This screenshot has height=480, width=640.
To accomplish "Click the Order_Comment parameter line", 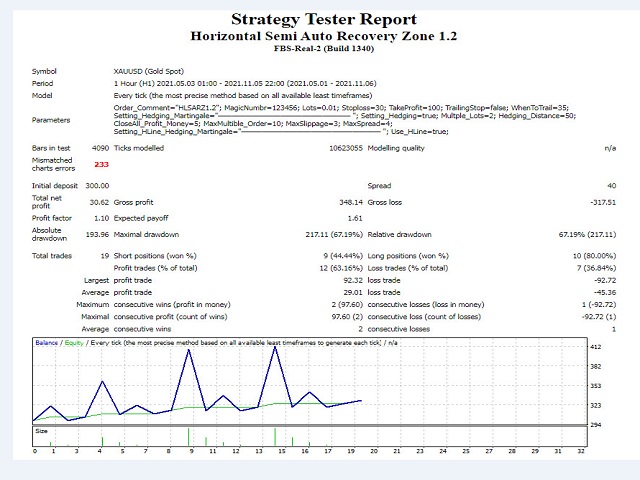I will point(341,108).
